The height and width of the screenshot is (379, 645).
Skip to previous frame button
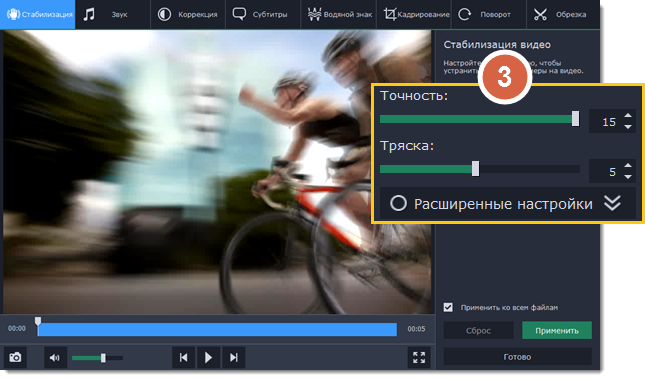[x=183, y=358]
